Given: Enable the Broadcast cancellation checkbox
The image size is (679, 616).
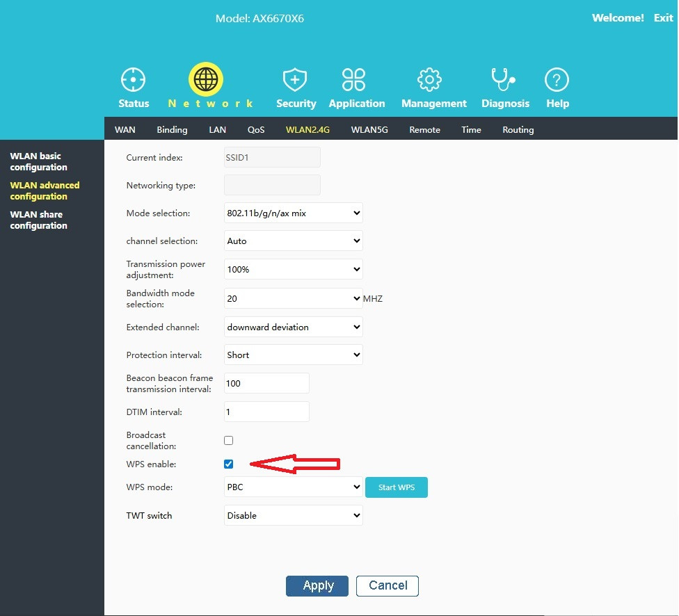Looking at the screenshot, I should point(229,440).
